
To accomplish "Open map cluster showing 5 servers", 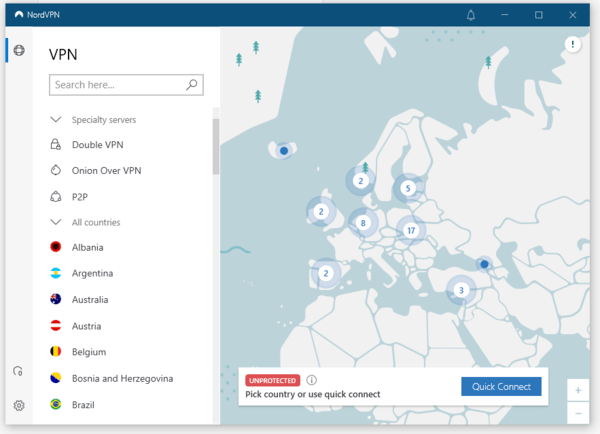I will (x=408, y=188).
